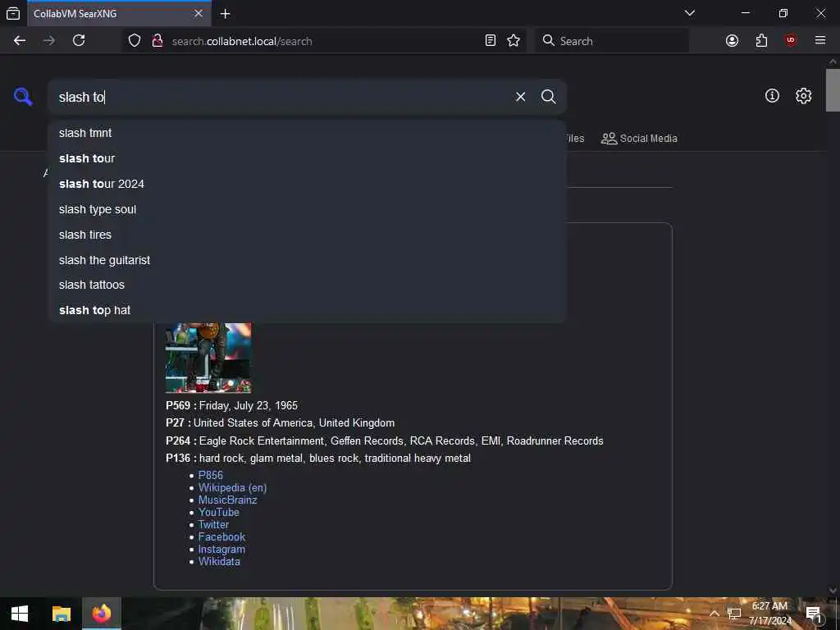Image resolution: width=840 pixels, height=630 pixels.
Task: Open the extensions puzzle icon
Action: point(761,41)
